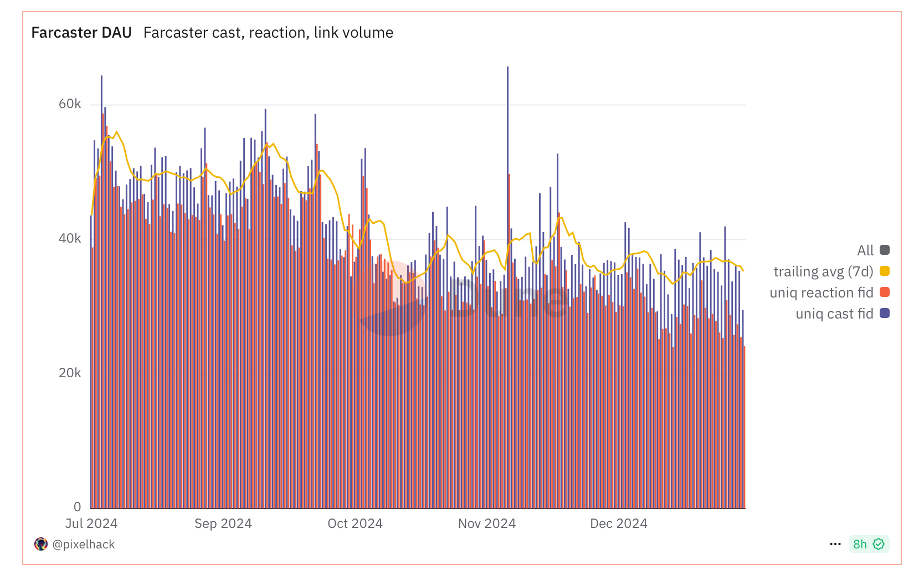Viewport: 924px width, 575px height.
Task: Click the Farcaster cast, reaction, link volume subtitle
Action: click(x=268, y=33)
